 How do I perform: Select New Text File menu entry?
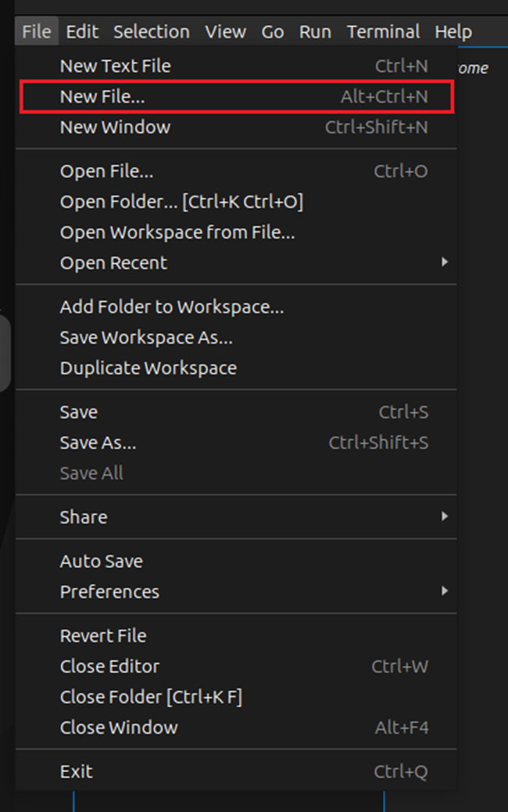[115, 66]
